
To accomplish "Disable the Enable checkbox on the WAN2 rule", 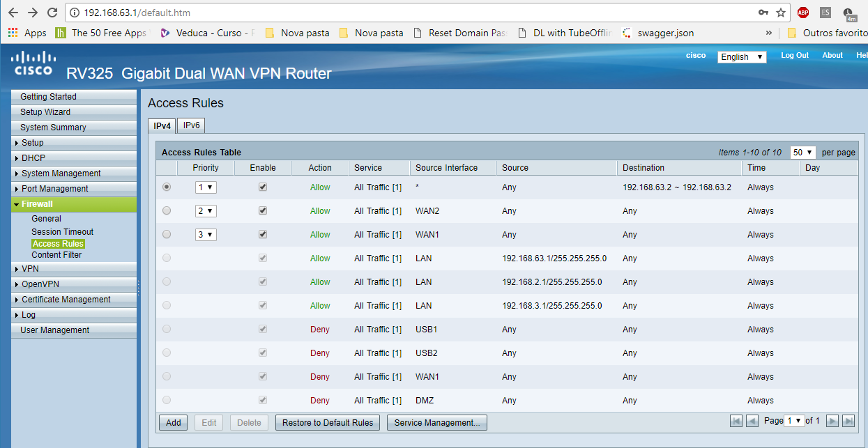I will [262, 210].
